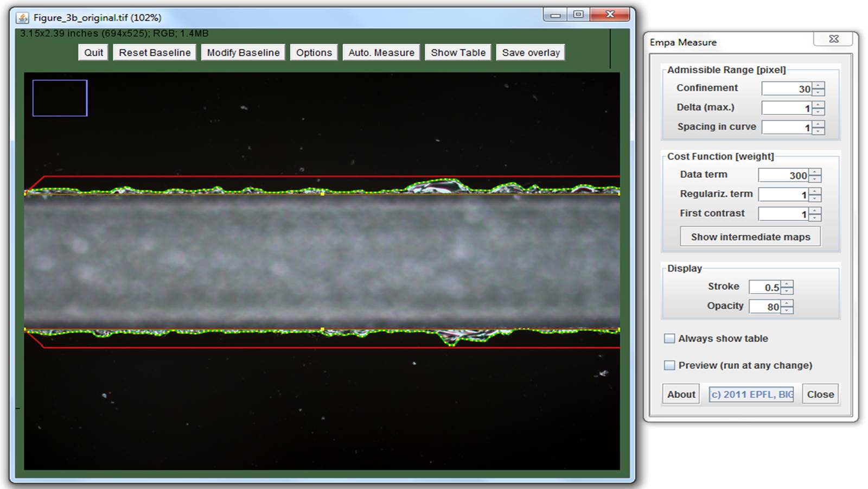This screenshot has height=489, width=868.
Task: Click the Opacity value field
Action: pos(764,307)
